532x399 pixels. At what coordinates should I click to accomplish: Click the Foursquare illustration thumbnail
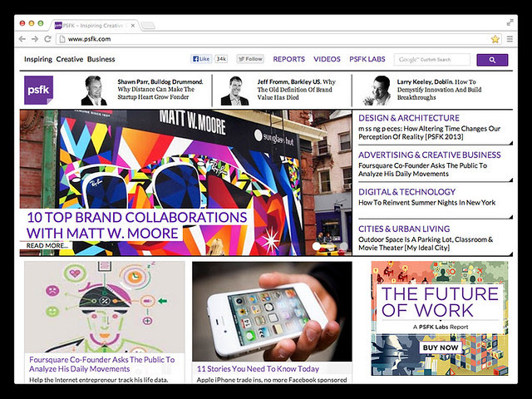105,307
